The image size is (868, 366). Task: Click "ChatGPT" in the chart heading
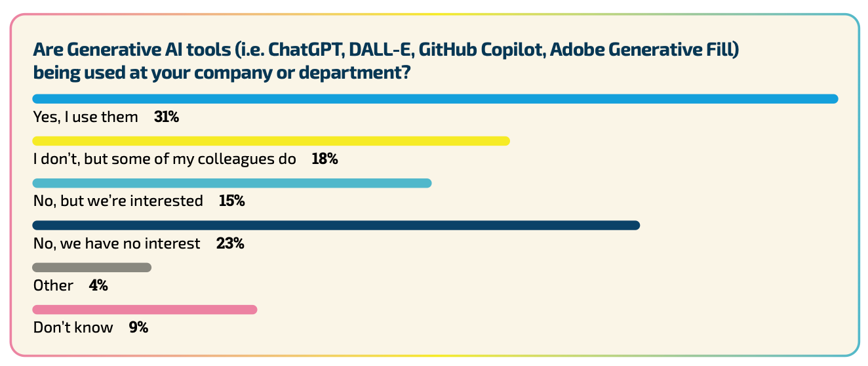click(306, 50)
